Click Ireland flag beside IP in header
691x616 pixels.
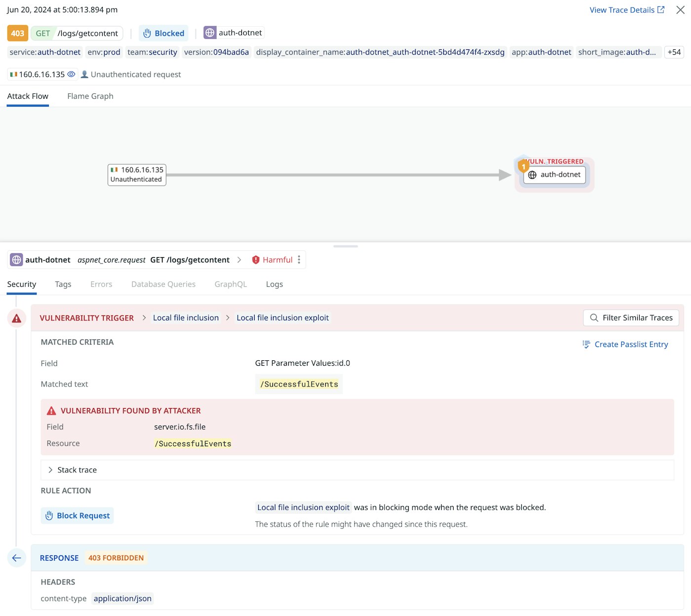tap(14, 74)
